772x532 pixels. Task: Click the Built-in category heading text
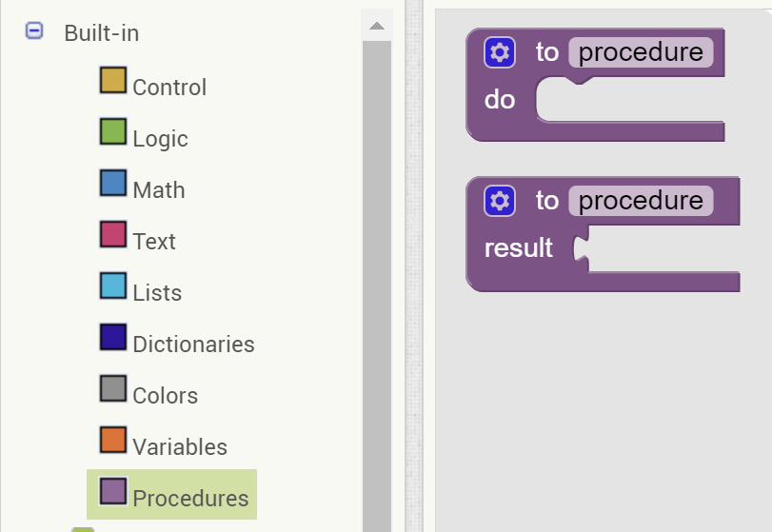[102, 33]
